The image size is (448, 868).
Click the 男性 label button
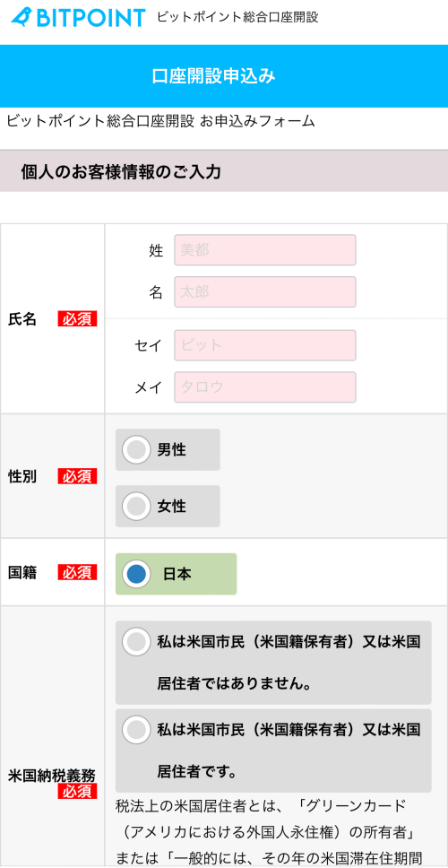click(168, 449)
